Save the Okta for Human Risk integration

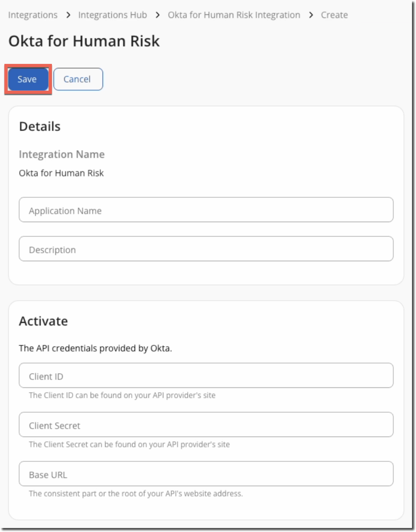(x=27, y=79)
